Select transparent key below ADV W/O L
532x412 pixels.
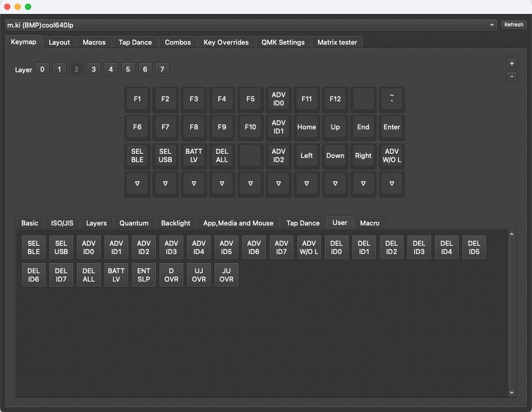click(392, 184)
